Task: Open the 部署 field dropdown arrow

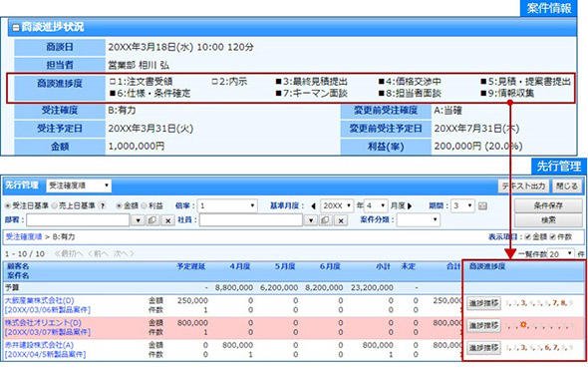Action: [x=138, y=220]
